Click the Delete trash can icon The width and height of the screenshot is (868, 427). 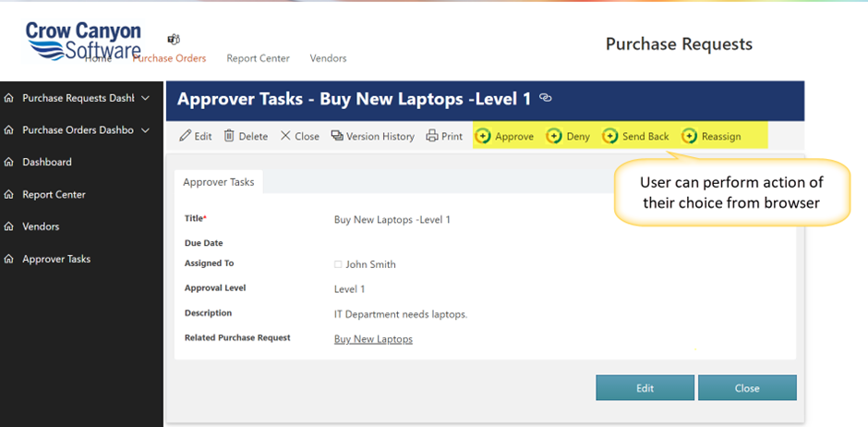tap(229, 136)
